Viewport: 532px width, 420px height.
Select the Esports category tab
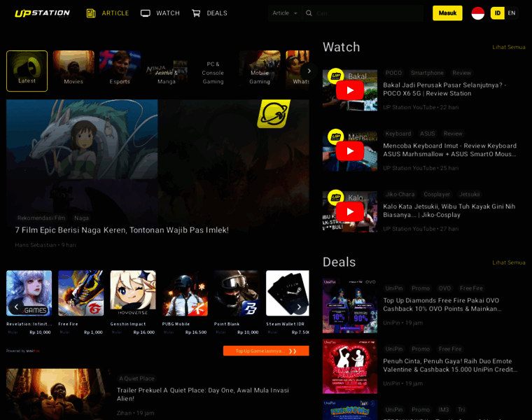tap(120, 71)
